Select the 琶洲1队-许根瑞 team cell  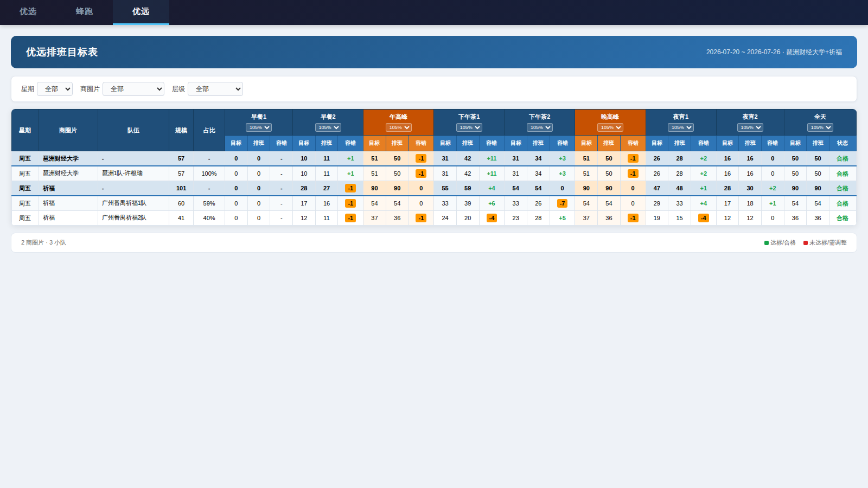[133, 174]
